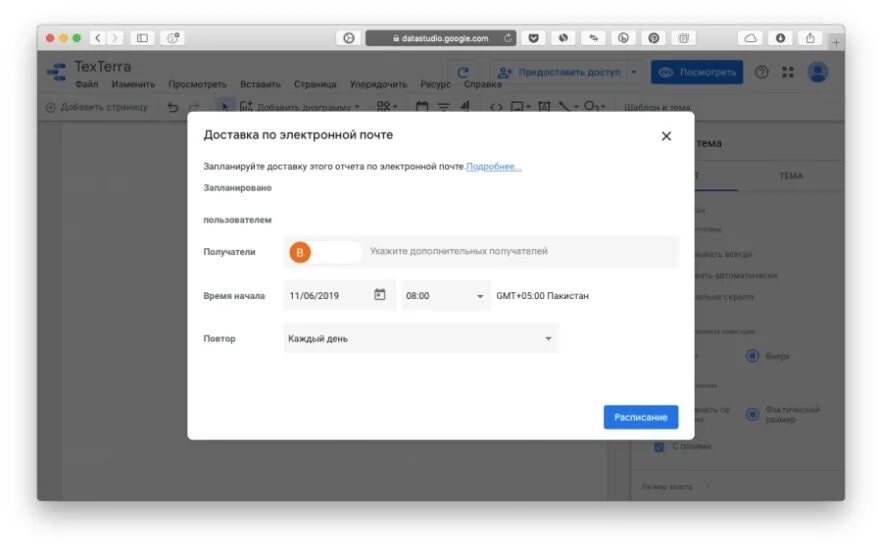882x550 pixels.
Task: Expand the share options dropdown arrow
Action: pyautogui.click(x=634, y=72)
